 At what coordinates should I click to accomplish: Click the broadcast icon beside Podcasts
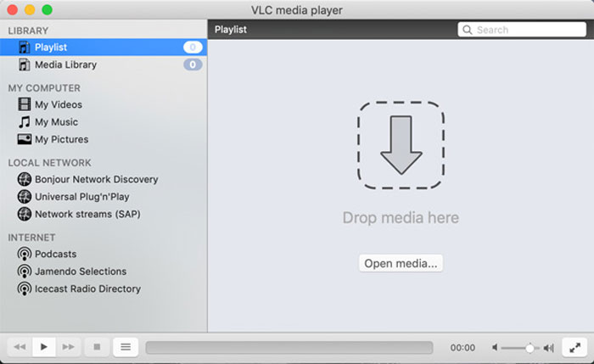click(25, 254)
